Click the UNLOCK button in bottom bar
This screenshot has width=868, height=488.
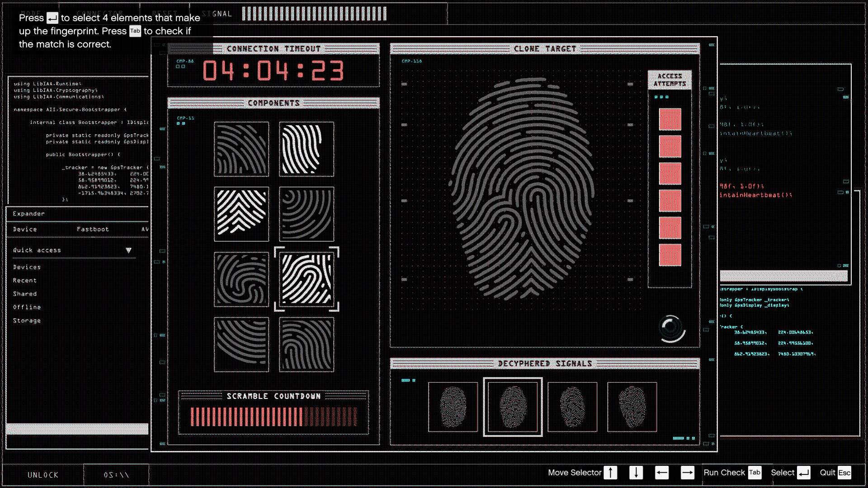point(43,475)
